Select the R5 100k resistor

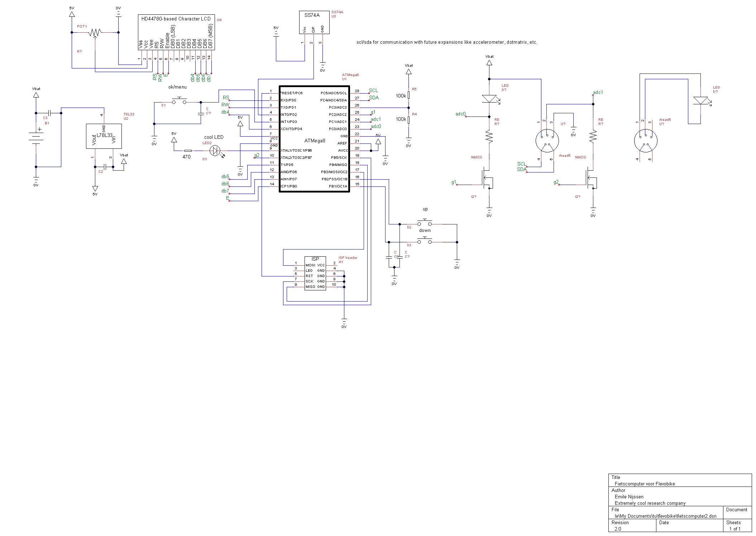408,95
